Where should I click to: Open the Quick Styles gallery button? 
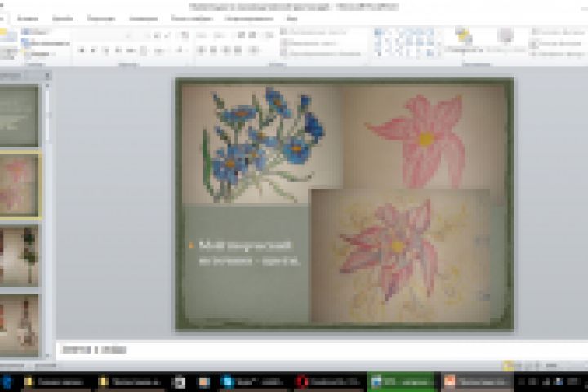tap(506, 41)
